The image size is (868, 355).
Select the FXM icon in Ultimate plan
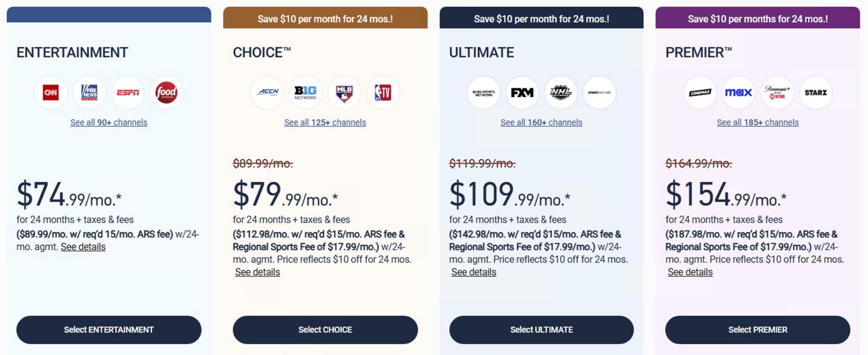coord(522,92)
